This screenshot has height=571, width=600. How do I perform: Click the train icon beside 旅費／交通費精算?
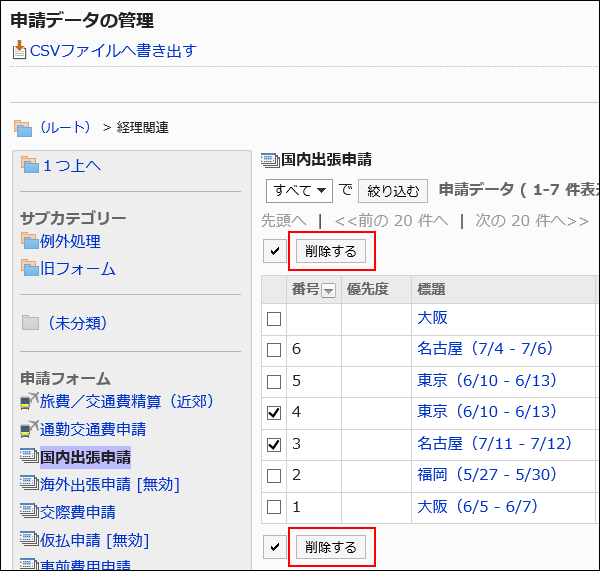[x=29, y=401]
